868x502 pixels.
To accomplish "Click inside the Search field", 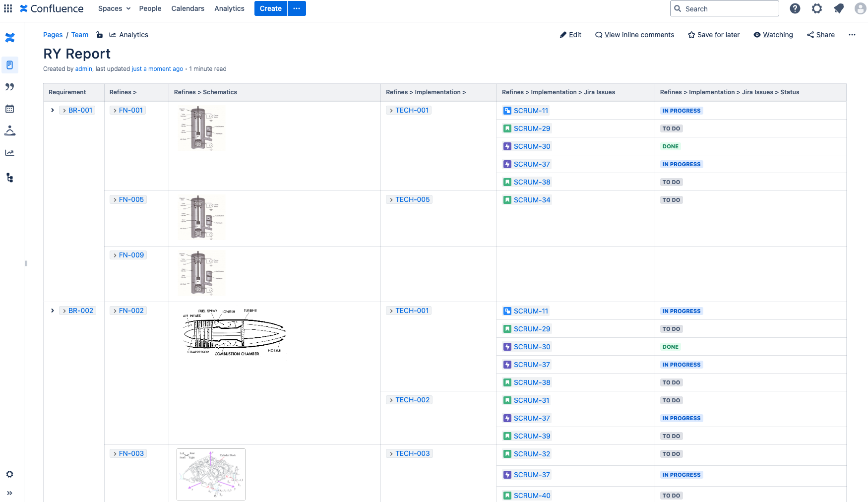I will [724, 8].
